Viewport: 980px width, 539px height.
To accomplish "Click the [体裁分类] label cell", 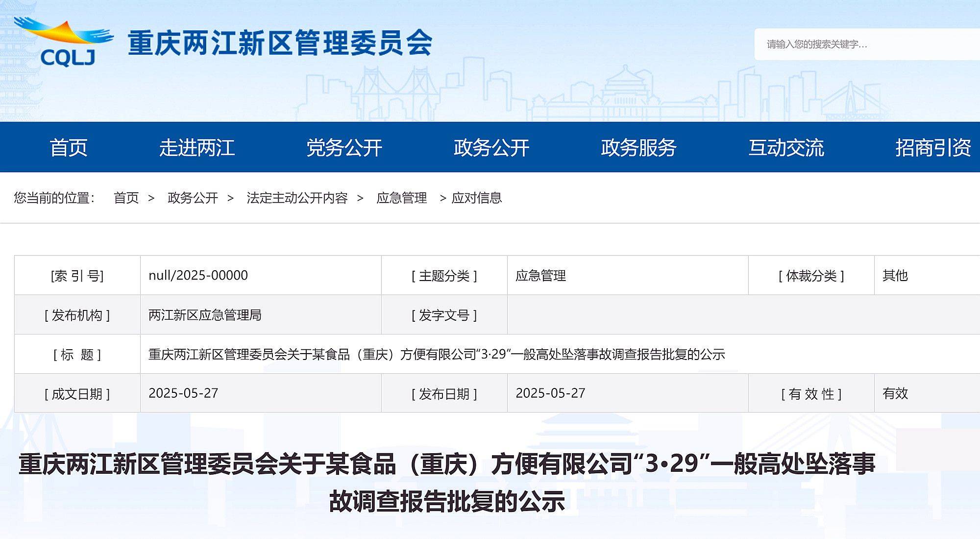I will pos(811,276).
